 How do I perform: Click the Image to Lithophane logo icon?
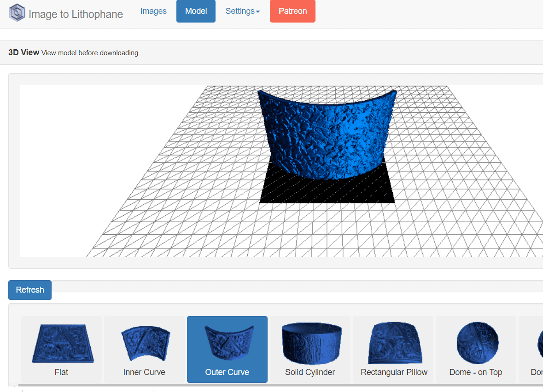(17, 13)
